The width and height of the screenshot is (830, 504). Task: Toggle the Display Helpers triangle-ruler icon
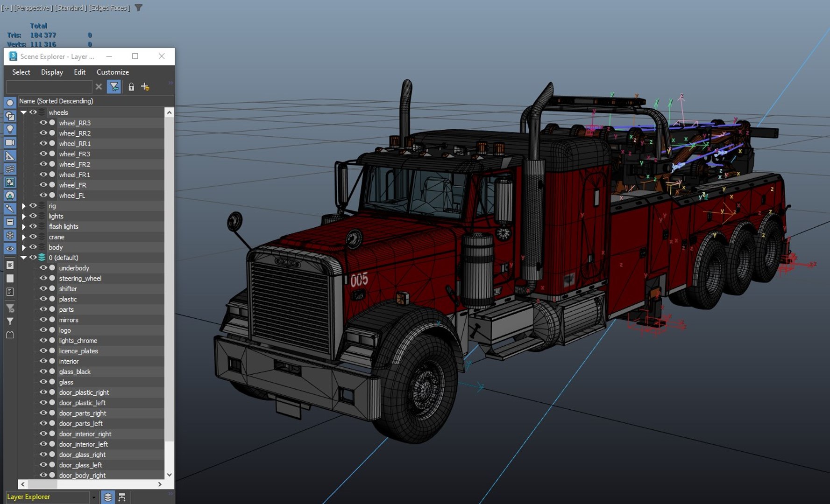click(10, 156)
